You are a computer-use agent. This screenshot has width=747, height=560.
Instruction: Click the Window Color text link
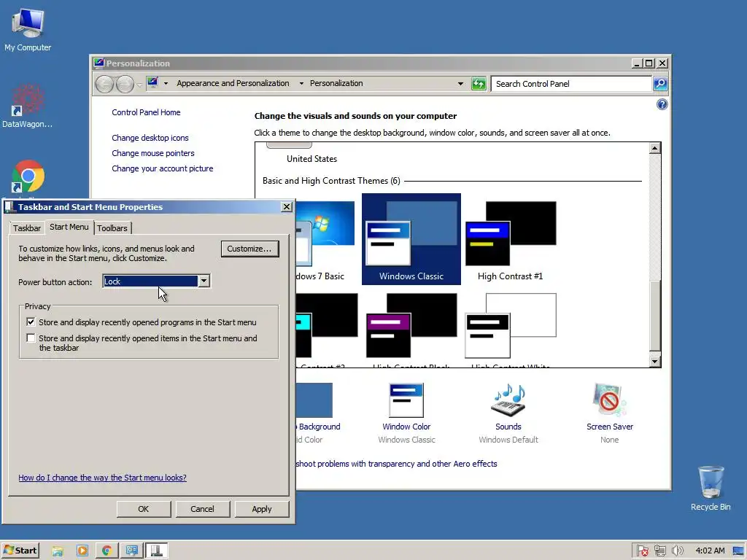(x=406, y=427)
